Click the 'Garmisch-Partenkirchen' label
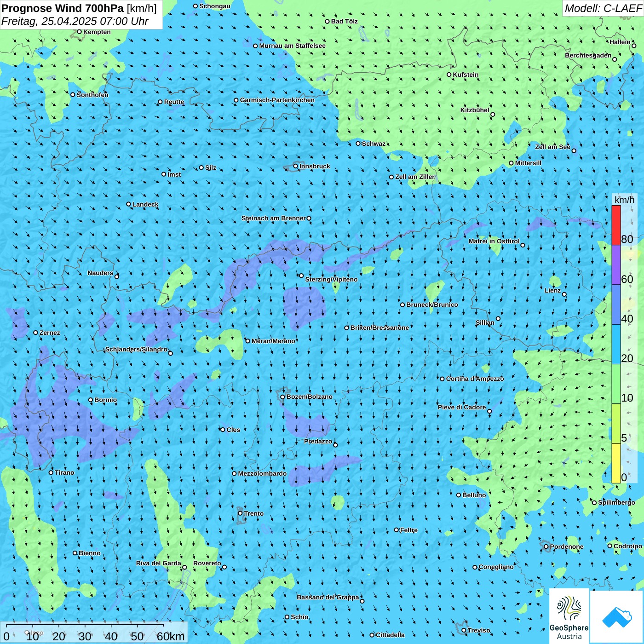Image resolution: width=644 pixels, height=644 pixels. [277, 100]
